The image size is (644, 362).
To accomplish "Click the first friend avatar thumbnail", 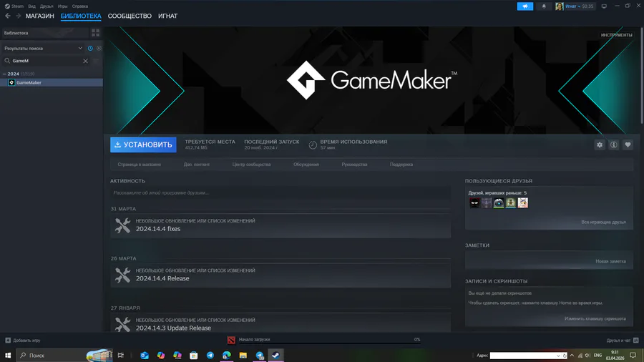I will point(474,202).
